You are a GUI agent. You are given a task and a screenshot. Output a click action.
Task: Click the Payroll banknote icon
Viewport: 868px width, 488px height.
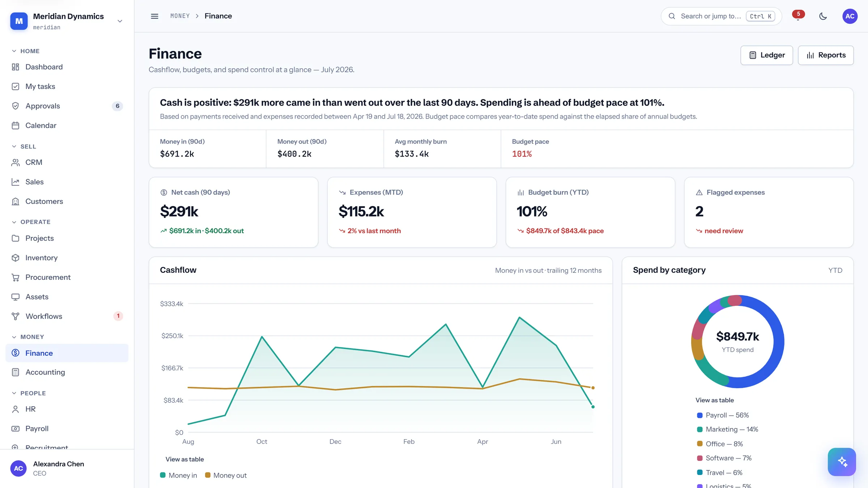coord(16,429)
